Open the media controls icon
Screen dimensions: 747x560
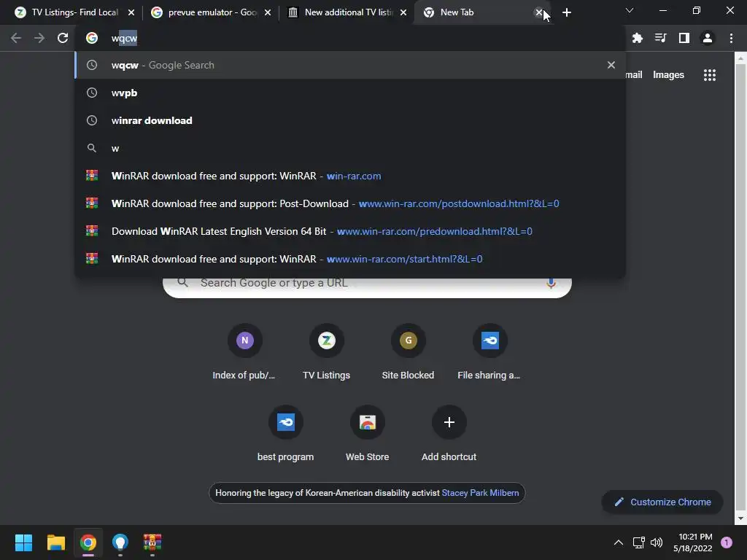point(660,38)
